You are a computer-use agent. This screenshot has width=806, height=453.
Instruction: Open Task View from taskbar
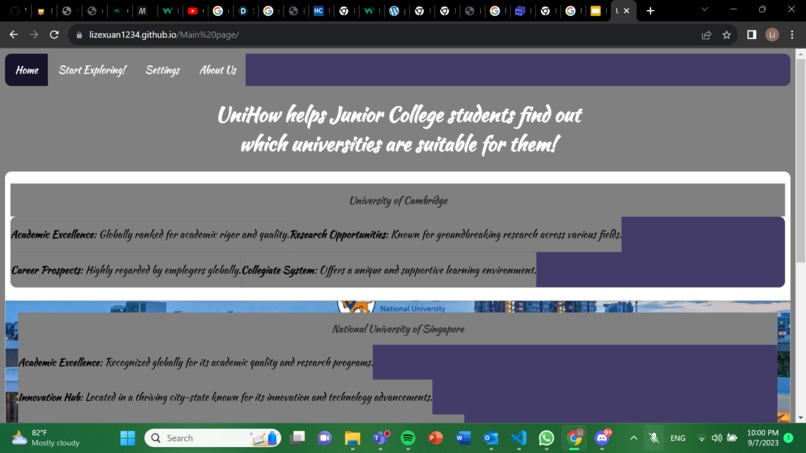(297, 438)
